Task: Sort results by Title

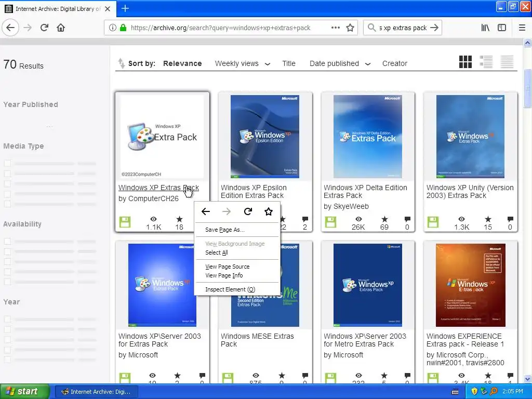Action: click(x=289, y=63)
